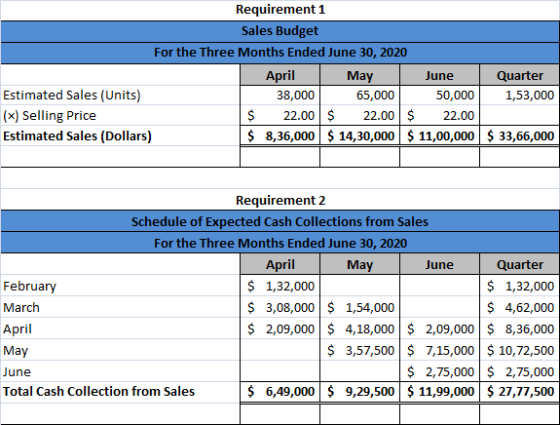The height and width of the screenshot is (425, 560).
Task: Click Quarter units cell 1,53,000
Action: pyautogui.click(x=519, y=95)
